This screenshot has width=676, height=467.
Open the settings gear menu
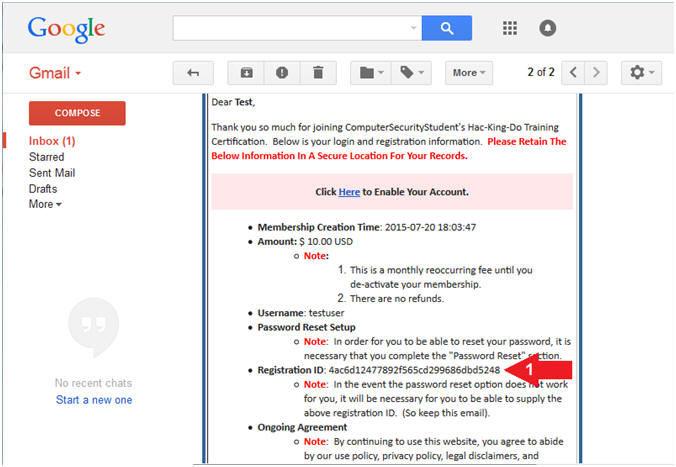[642, 72]
